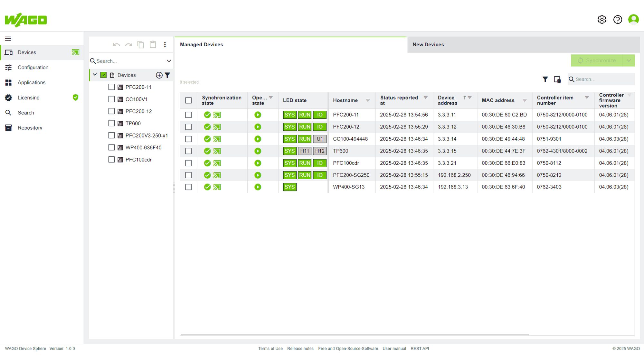Open the User manual link
This screenshot has height=362, width=644.
[x=394, y=349]
